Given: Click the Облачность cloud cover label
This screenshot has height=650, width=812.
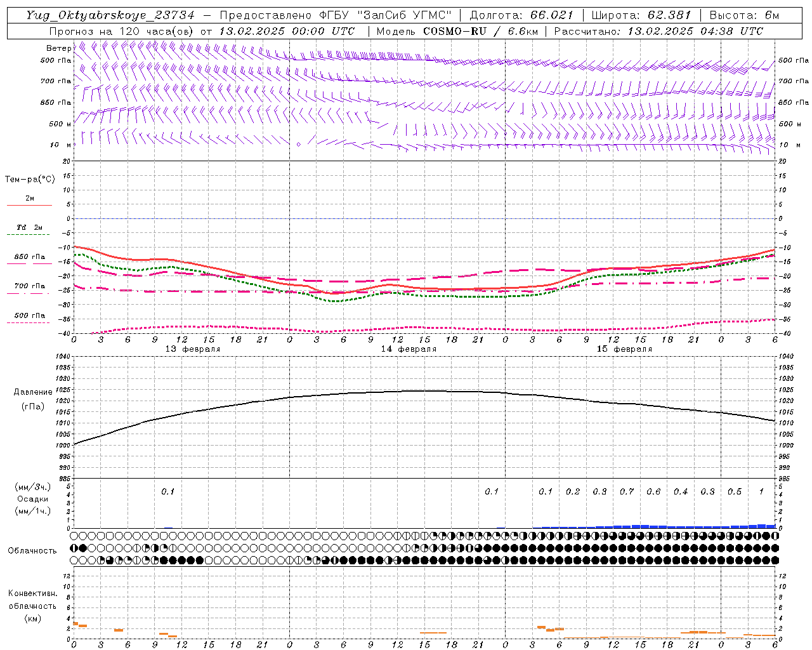Looking at the screenshot, I should point(32,551).
